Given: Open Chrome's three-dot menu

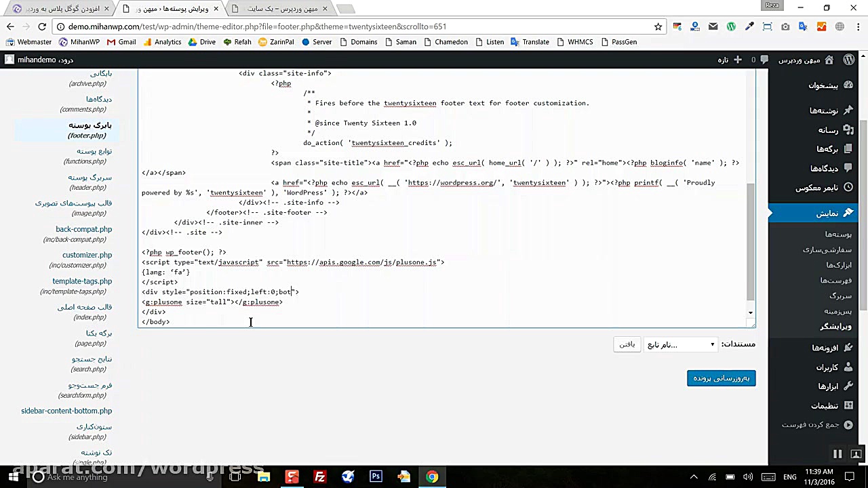Looking at the screenshot, I should point(857,26).
